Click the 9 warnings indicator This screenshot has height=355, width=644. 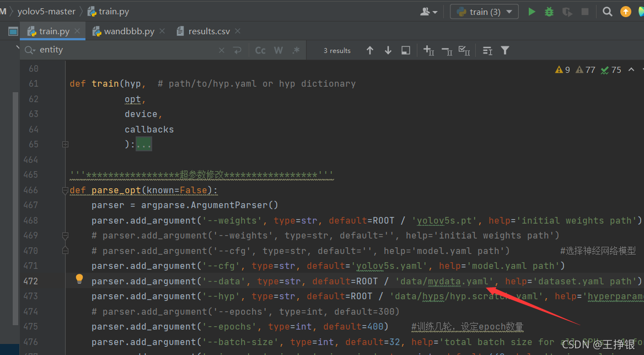[562, 70]
